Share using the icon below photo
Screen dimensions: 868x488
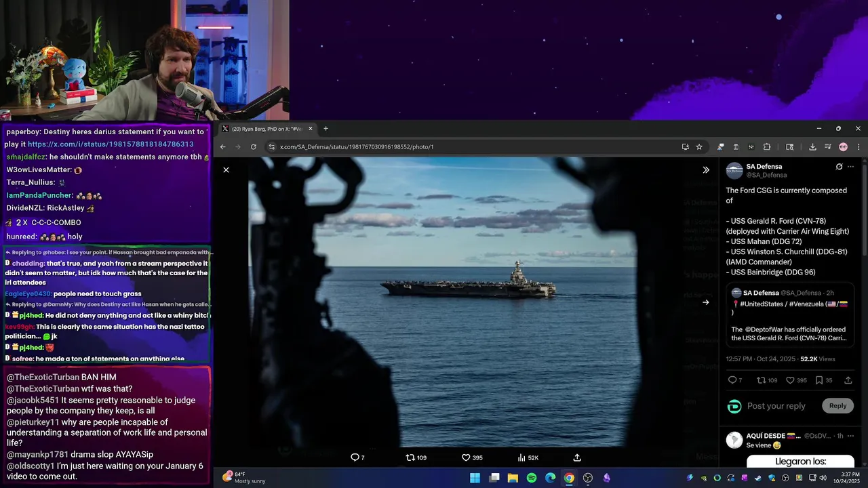point(577,457)
